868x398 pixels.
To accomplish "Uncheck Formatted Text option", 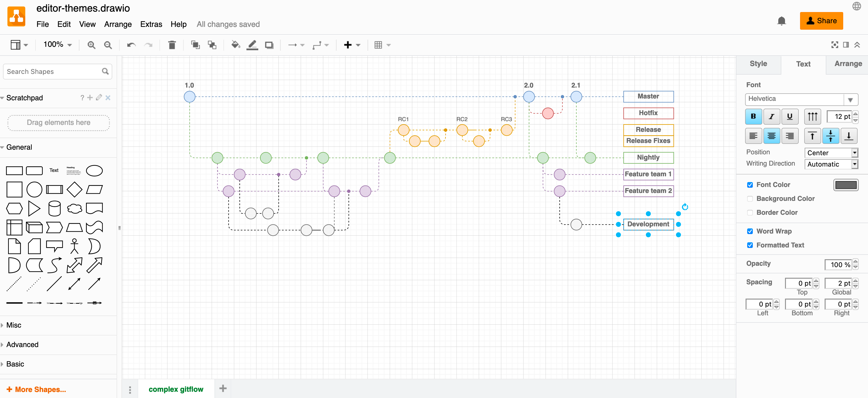I will (750, 245).
